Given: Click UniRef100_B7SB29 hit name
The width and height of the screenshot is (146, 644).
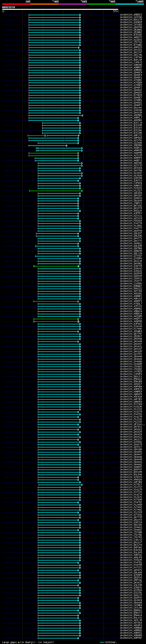Looking at the screenshot, I should click(x=131, y=95).
